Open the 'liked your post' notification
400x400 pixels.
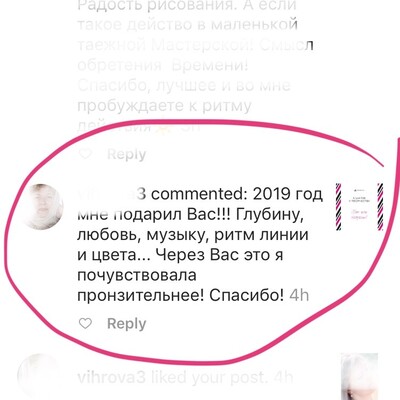pyautogui.click(x=185, y=377)
